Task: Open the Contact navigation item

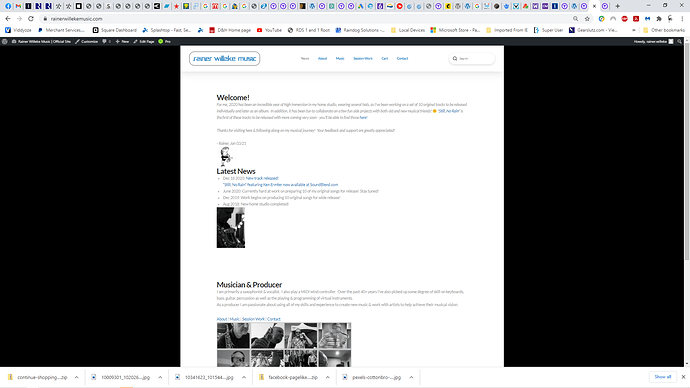Action: click(403, 59)
